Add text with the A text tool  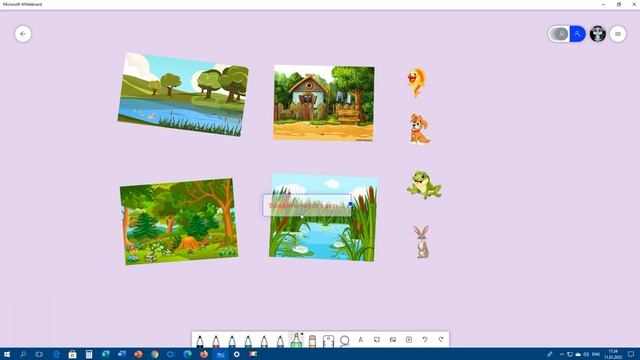pyautogui.click(x=360, y=340)
